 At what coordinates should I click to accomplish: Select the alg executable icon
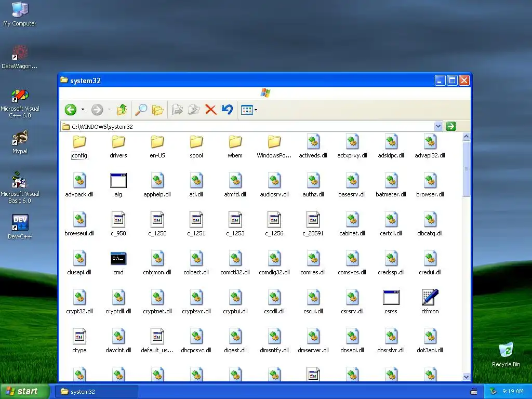pyautogui.click(x=118, y=185)
